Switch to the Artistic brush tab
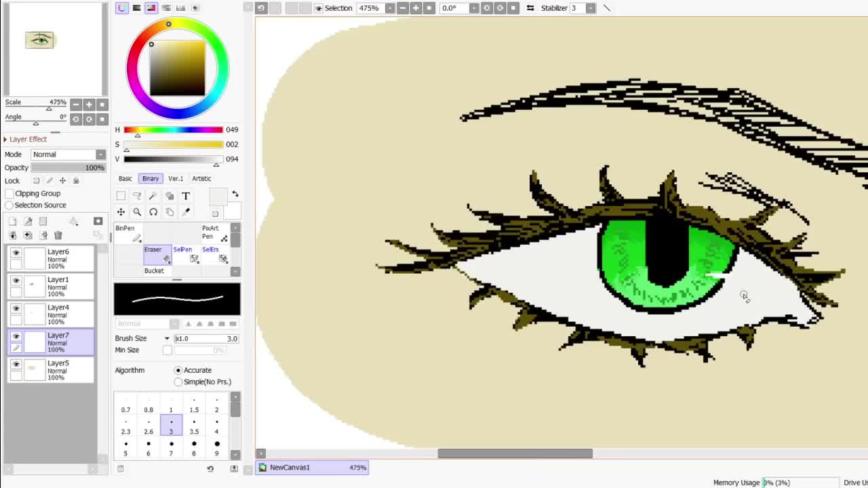The image size is (868, 488). point(201,179)
